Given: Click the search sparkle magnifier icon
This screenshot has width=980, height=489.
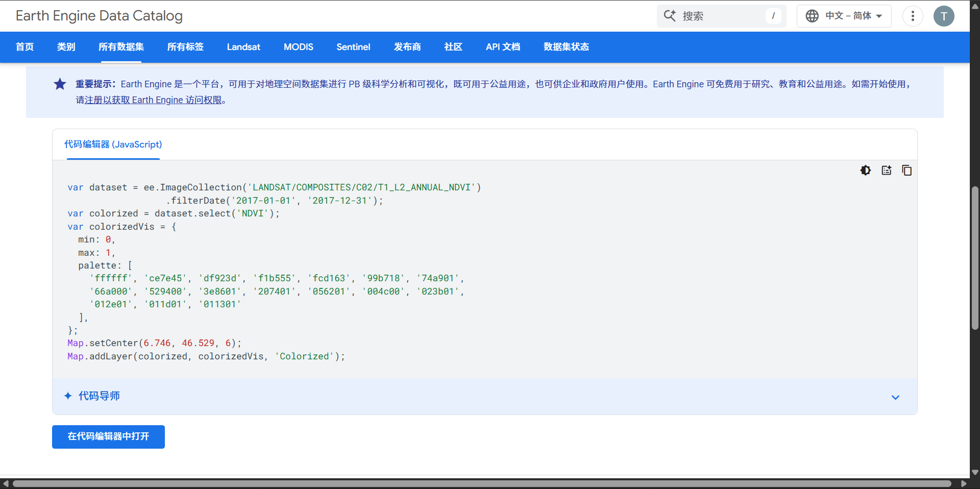Looking at the screenshot, I should tap(670, 16).
